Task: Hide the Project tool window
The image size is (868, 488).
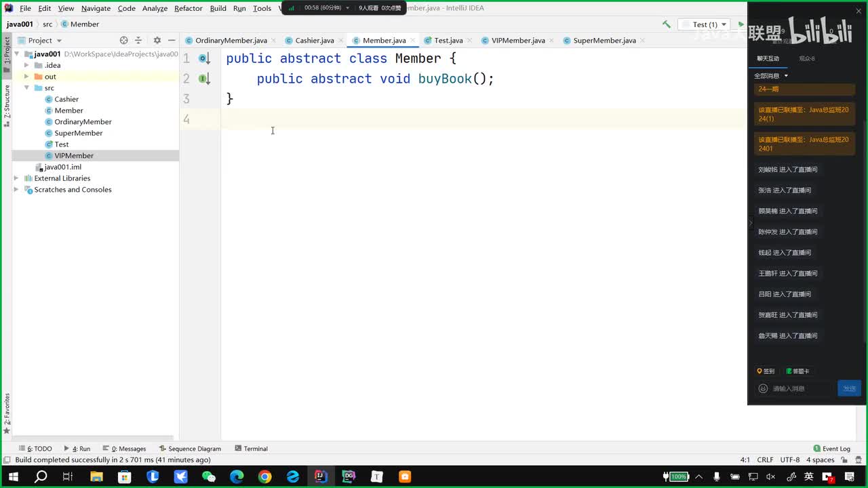Action: [170, 41]
